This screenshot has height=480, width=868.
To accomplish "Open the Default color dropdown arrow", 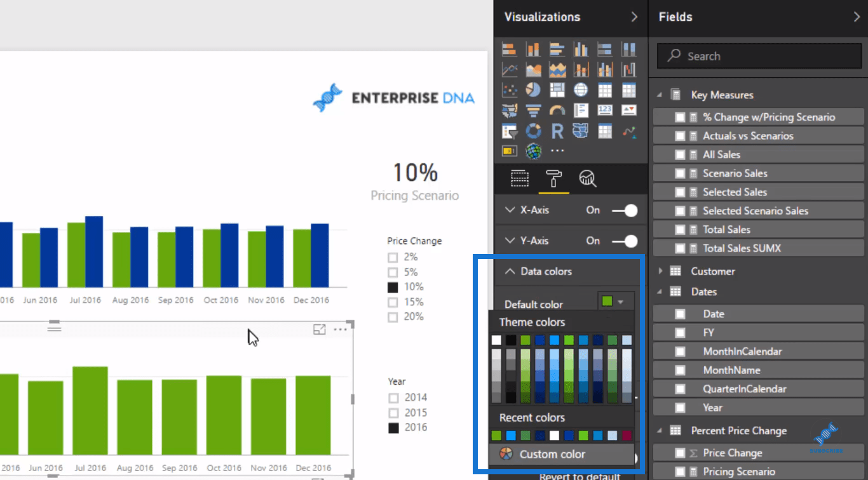I will coord(621,302).
